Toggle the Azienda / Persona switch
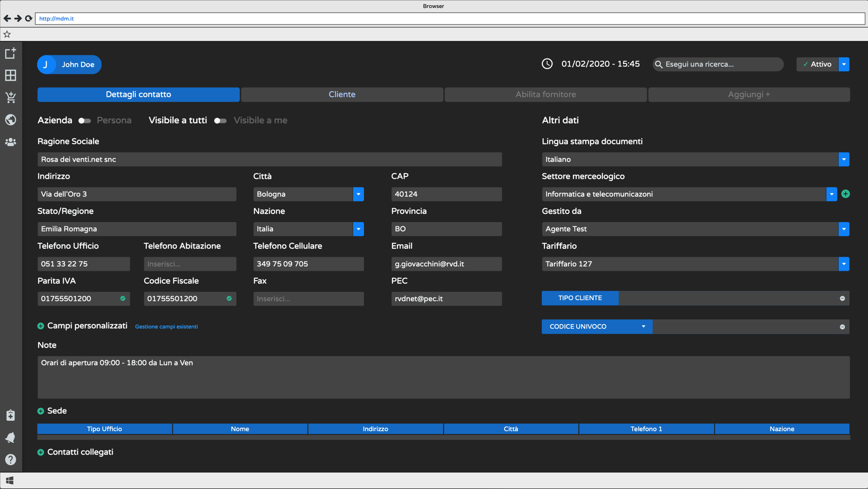The height and width of the screenshot is (489, 868). [85, 121]
